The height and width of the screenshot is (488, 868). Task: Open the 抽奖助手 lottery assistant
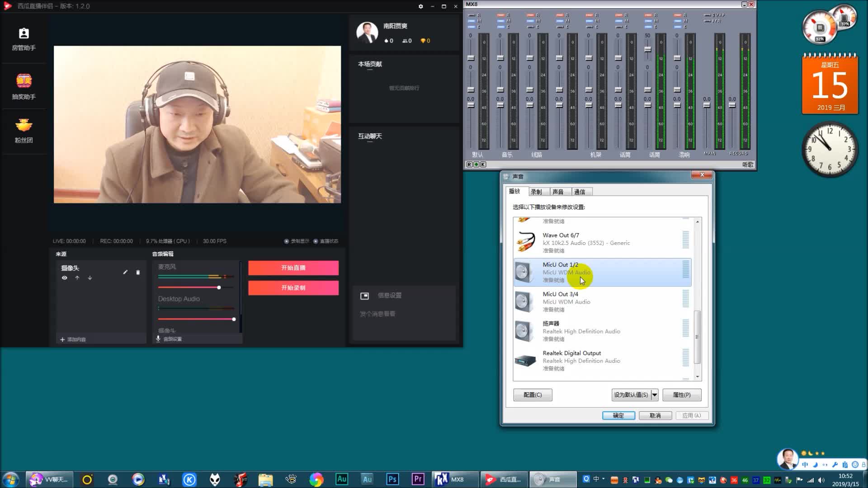(x=24, y=86)
